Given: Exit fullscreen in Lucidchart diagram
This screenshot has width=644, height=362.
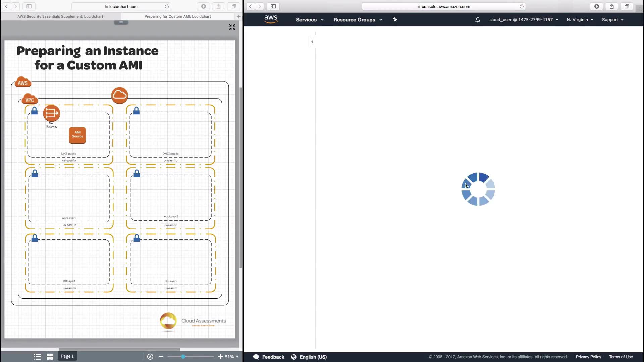Looking at the screenshot, I should click(232, 27).
